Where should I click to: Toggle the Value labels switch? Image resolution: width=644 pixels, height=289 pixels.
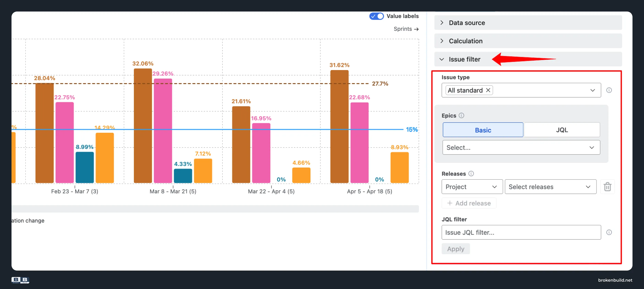pos(376,16)
